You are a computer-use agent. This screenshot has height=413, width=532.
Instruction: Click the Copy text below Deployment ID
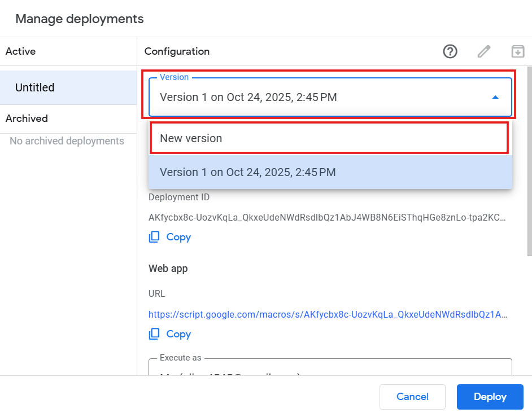click(178, 237)
